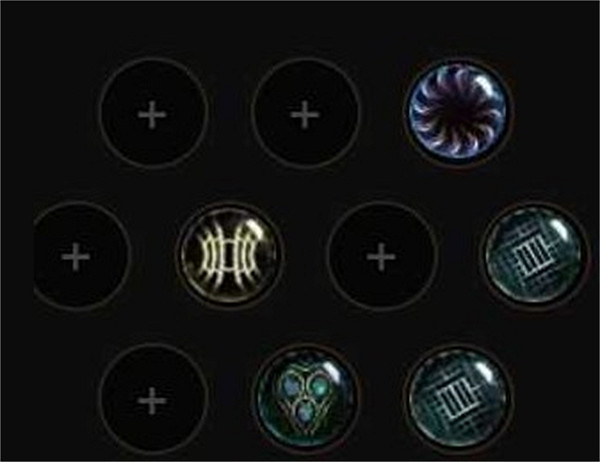The height and width of the screenshot is (462, 600).
Task: Select the purple swirling vortex orb
Action: point(458,111)
